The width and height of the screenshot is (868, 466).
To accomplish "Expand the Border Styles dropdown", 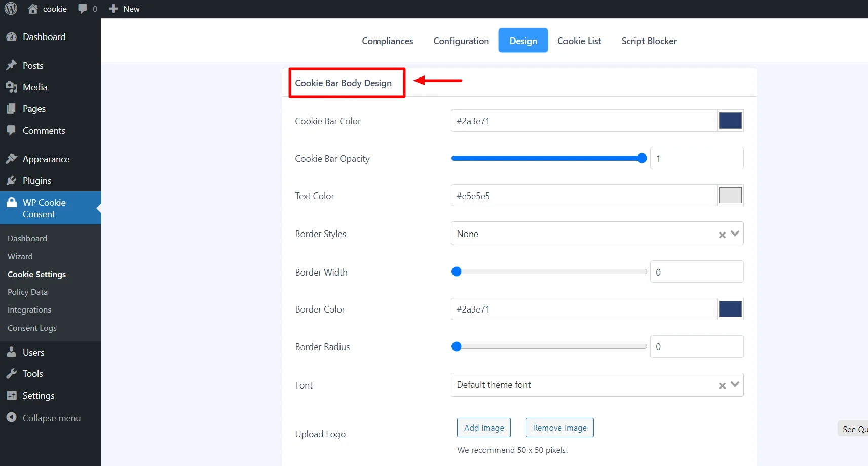I will pyautogui.click(x=735, y=234).
